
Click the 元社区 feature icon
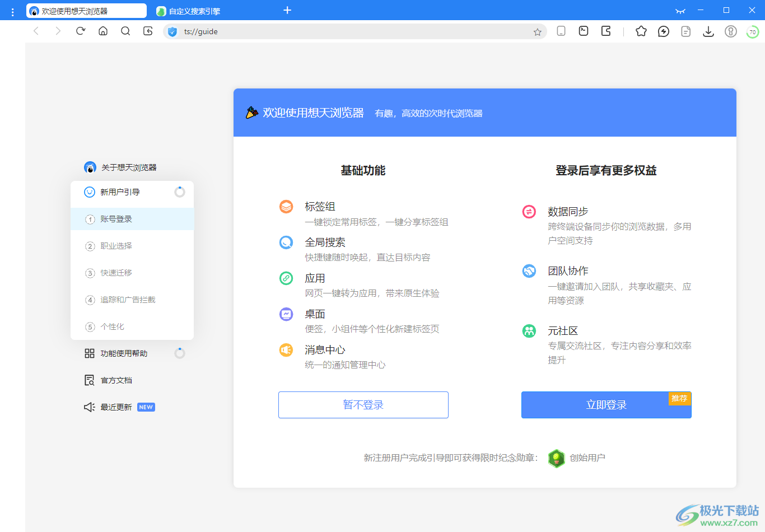click(x=529, y=331)
